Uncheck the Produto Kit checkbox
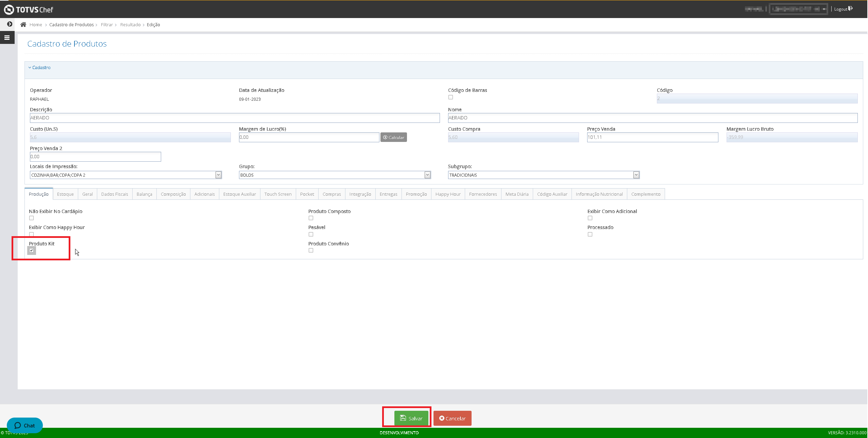This screenshot has width=868, height=438. point(32,250)
